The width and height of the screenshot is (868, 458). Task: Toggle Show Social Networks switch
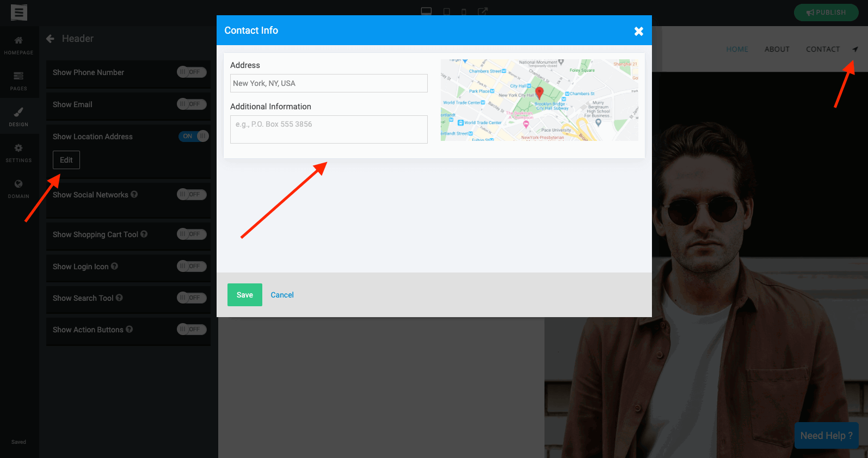[x=192, y=194]
